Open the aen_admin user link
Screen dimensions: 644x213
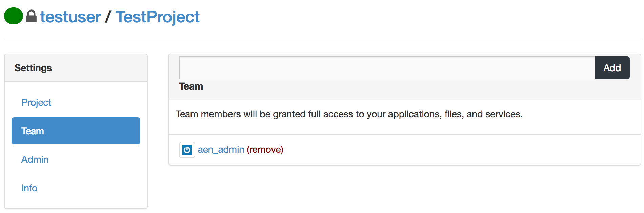(x=221, y=150)
